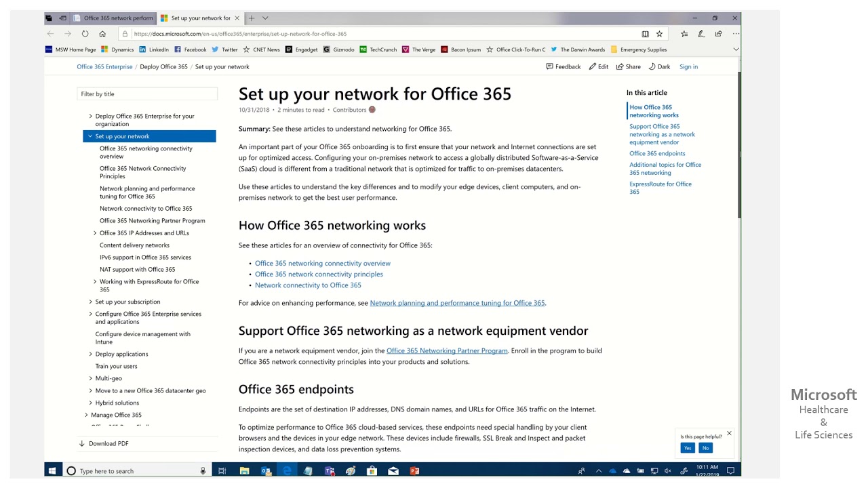Sign in to Microsoft Docs

coord(688,66)
